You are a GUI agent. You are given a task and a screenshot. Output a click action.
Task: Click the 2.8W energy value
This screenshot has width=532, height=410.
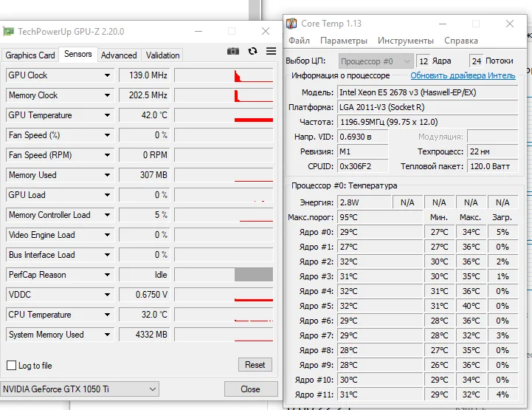click(x=365, y=202)
